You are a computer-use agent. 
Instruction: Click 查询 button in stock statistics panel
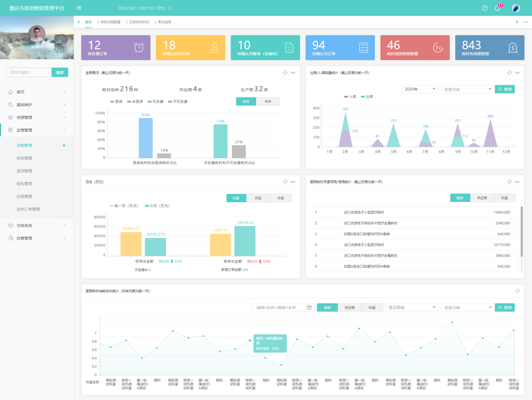click(x=505, y=89)
